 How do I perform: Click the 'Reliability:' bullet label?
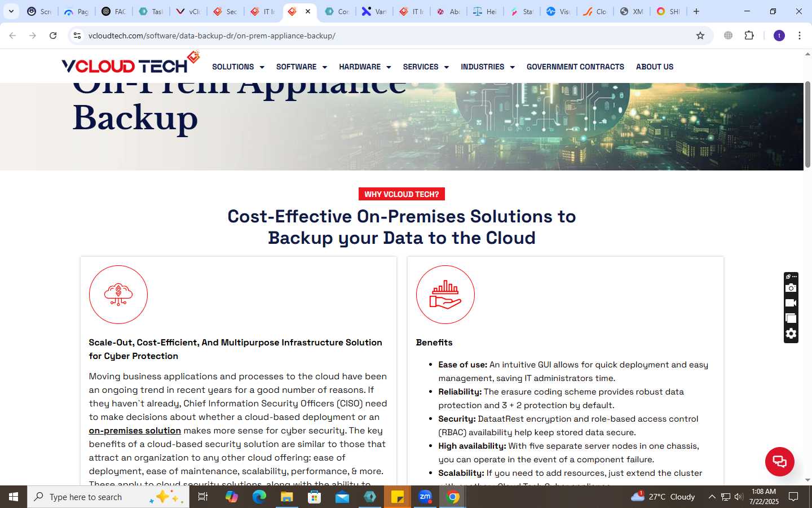(x=460, y=392)
